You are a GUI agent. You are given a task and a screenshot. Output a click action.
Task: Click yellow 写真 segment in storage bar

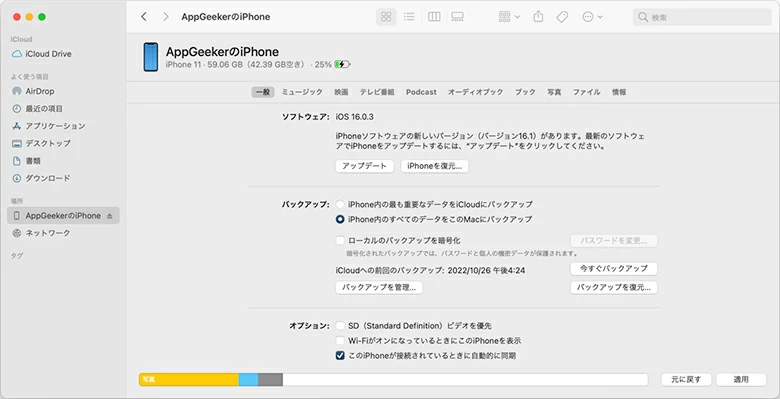[x=189, y=380]
